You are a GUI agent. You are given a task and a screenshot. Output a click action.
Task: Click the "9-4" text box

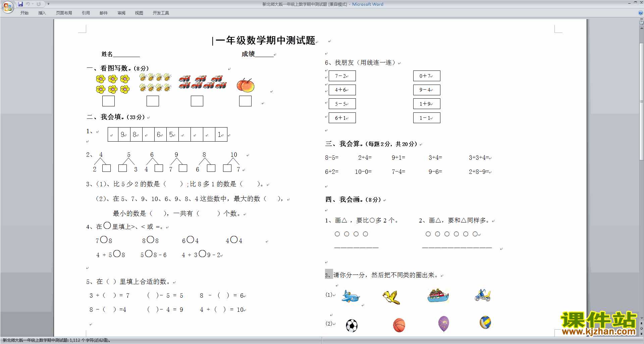point(427,90)
